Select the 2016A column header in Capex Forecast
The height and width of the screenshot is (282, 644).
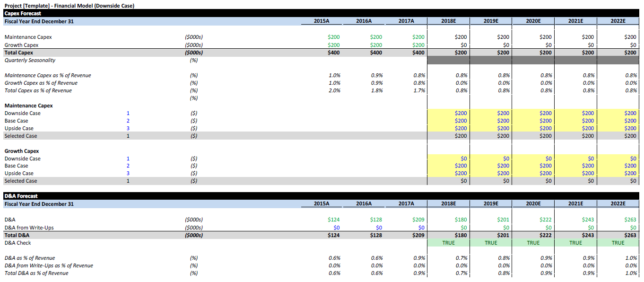(x=364, y=21)
